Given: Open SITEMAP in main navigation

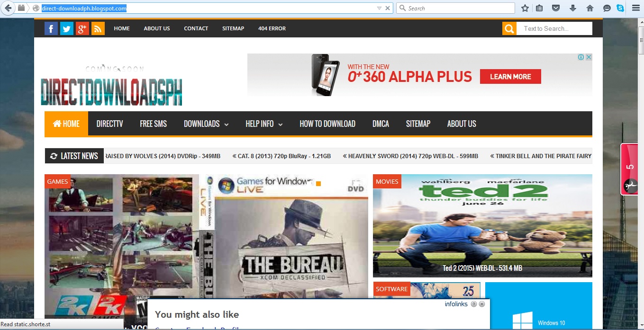Looking at the screenshot, I should 418,124.
